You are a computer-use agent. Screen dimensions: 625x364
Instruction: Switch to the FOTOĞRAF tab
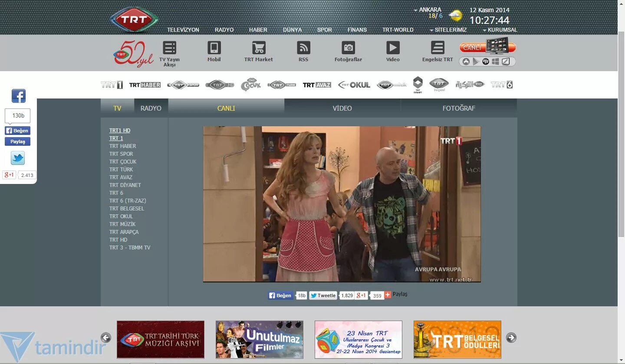(459, 108)
